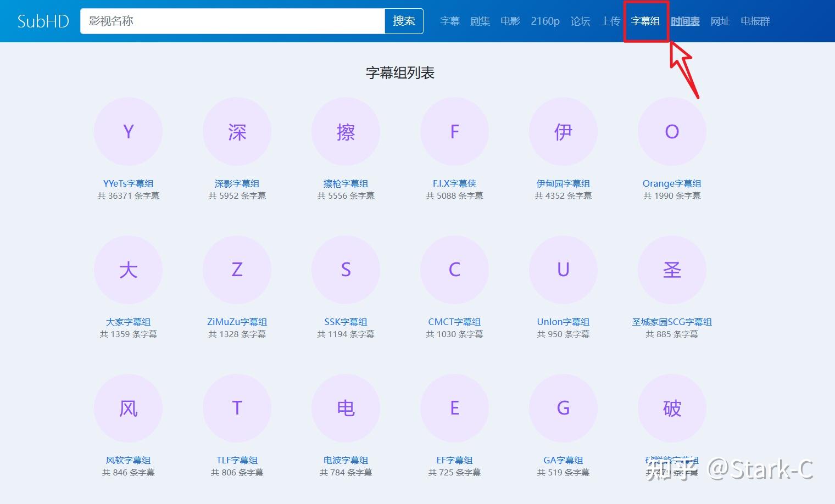Open the 剧集 menu item
835x504 pixels.
coord(480,21)
